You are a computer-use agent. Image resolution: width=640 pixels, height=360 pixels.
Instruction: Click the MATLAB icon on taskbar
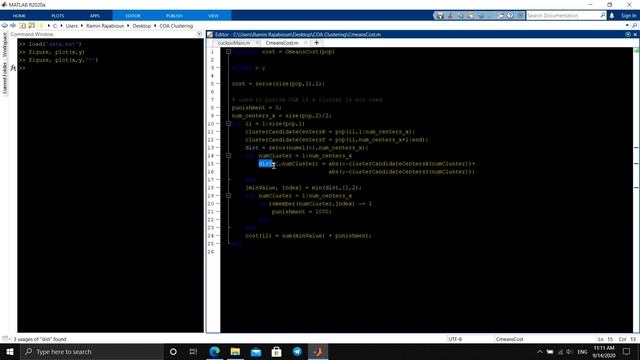[318, 351]
